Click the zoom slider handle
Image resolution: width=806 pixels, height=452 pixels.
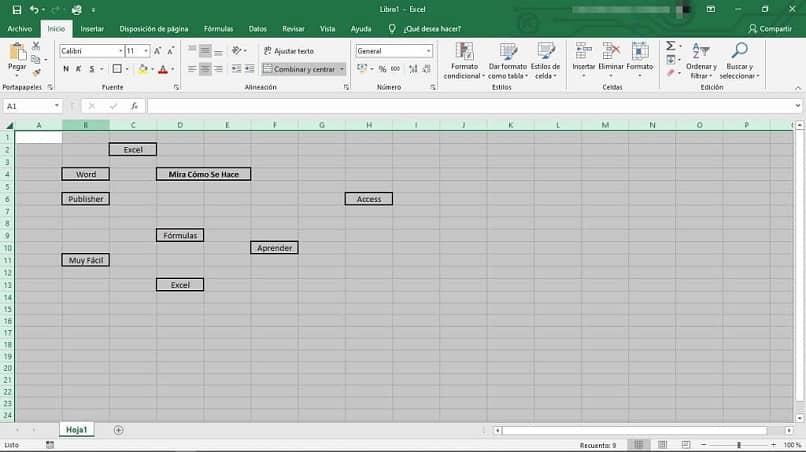(x=739, y=445)
